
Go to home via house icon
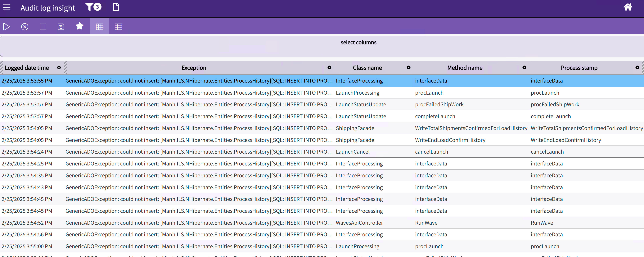click(628, 7)
